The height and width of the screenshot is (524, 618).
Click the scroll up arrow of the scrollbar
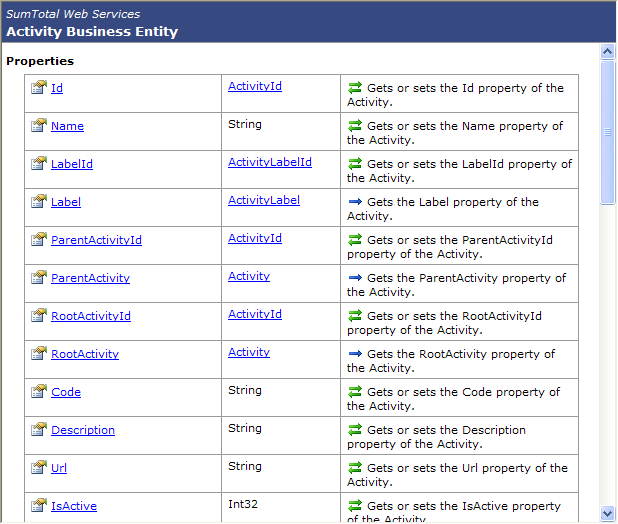point(608,51)
